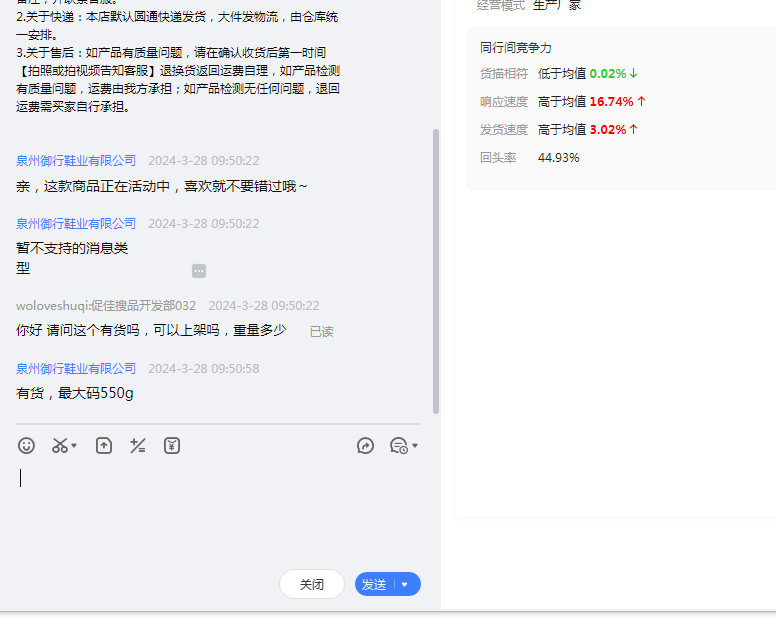Open the chat history clock icon
The width and height of the screenshot is (776, 637).
(398, 446)
